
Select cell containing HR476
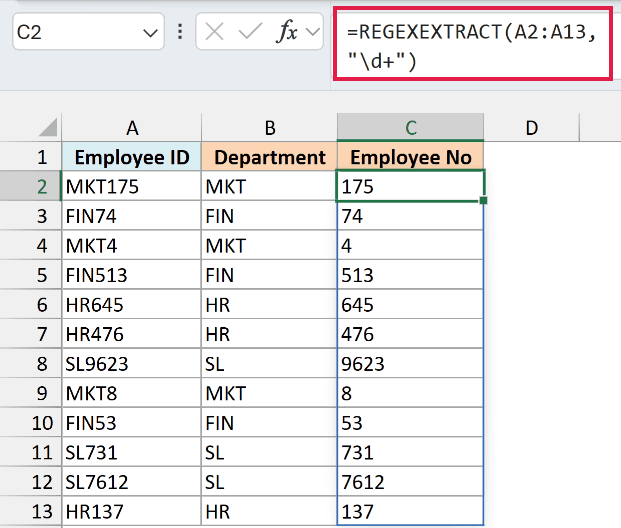point(131,334)
